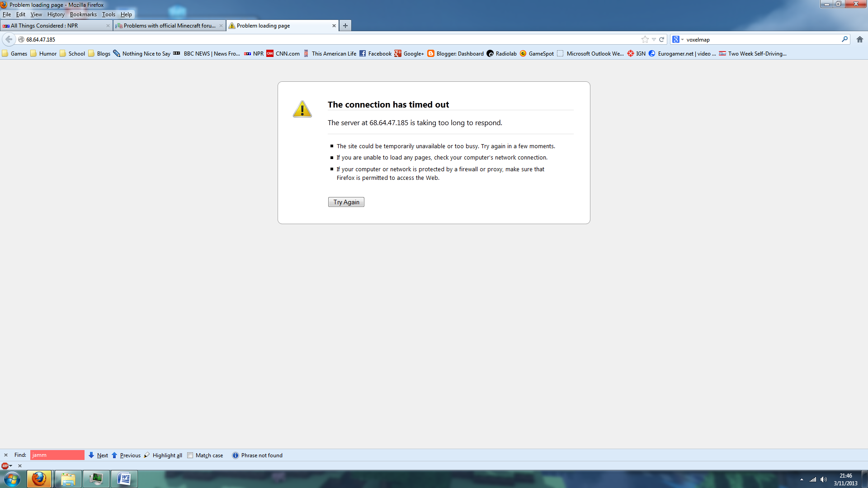Image resolution: width=868 pixels, height=488 pixels.
Task: Open the CNN.com bookmark
Action: [283, 53]
